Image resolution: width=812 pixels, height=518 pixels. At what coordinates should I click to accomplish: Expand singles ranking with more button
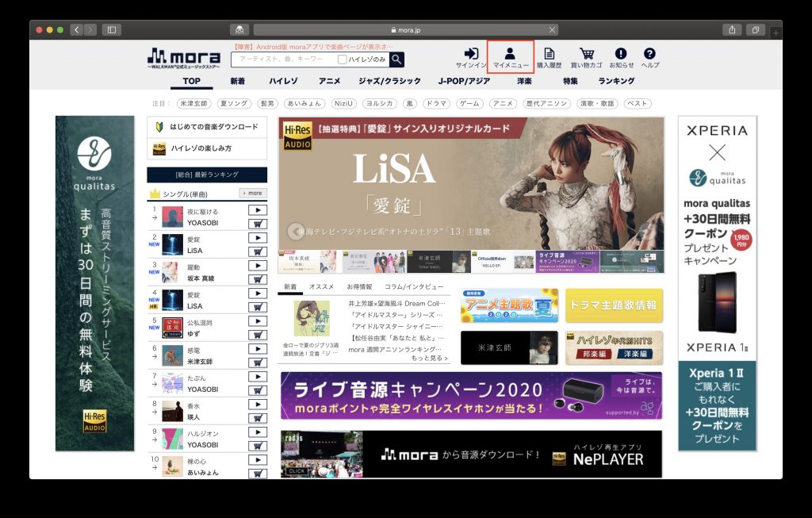coord(253,194)
